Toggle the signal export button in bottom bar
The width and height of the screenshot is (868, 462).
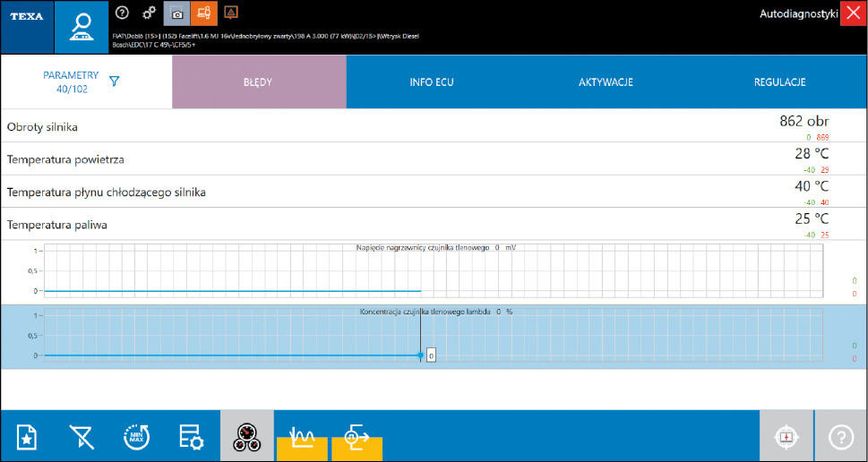point(357,436)
